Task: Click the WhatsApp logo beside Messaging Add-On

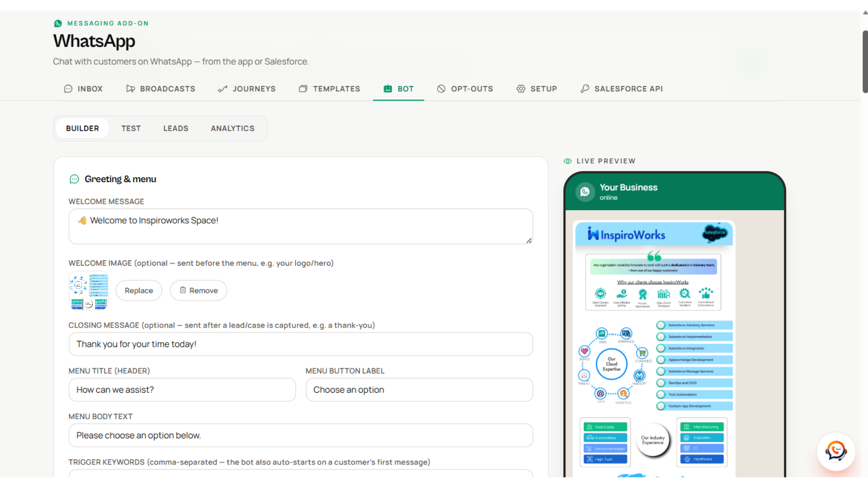Action: pos(58,23)
